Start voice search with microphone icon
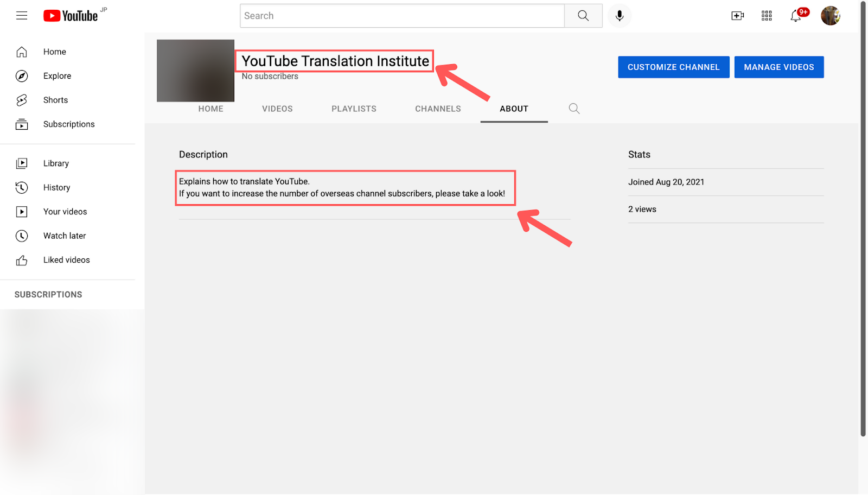 (620, 16)
